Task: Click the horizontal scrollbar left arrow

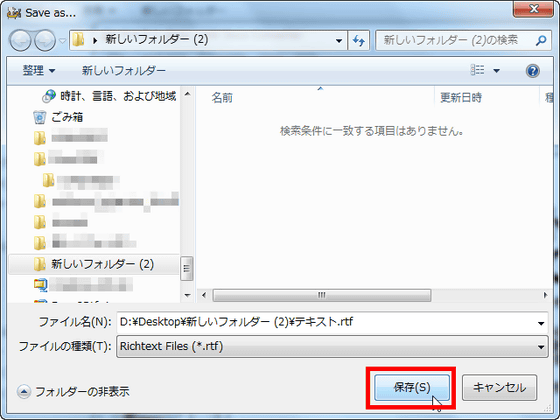Action: (x=204, y=295)
